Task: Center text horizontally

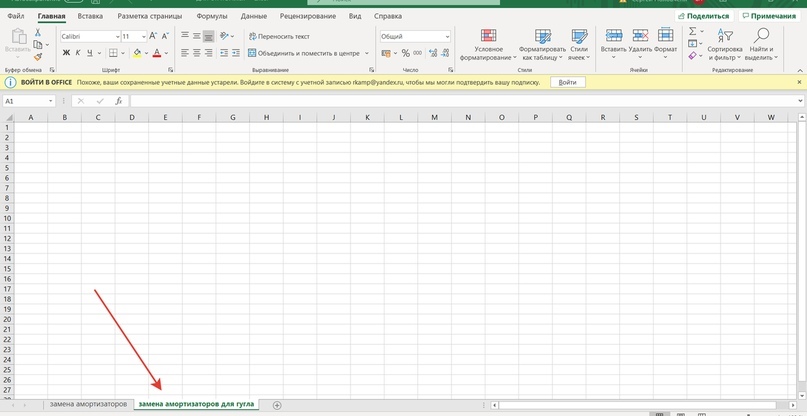Action: point(197,53)
